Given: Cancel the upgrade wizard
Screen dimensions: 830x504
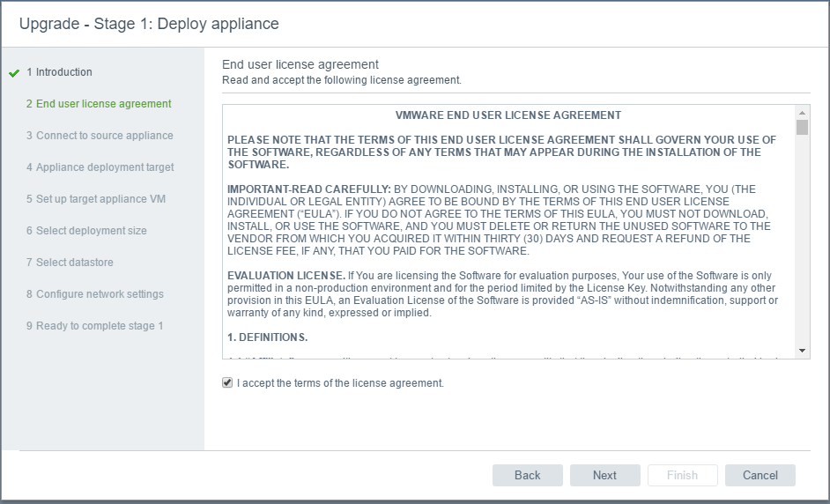Looking at the screenshot, I should [760, 475].
